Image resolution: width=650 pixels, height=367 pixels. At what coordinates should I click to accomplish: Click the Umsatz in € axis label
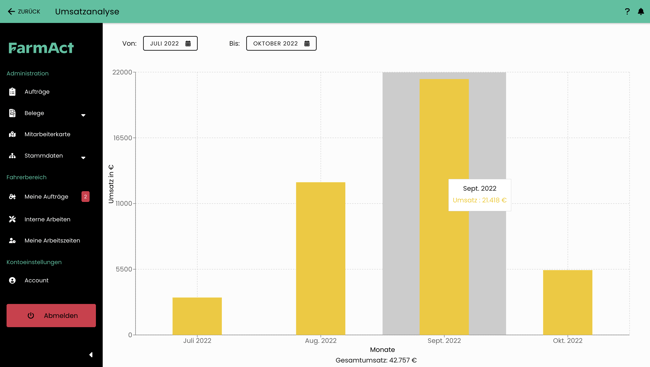pos(111,184)
